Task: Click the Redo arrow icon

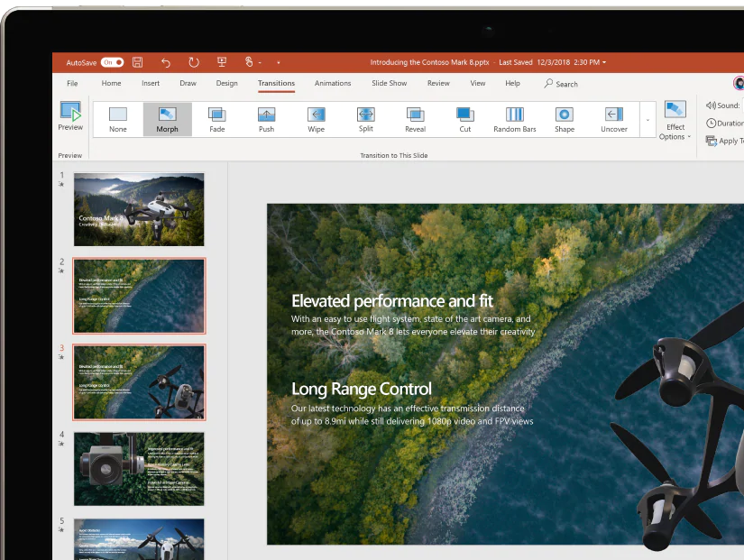Action: point(193,62)
